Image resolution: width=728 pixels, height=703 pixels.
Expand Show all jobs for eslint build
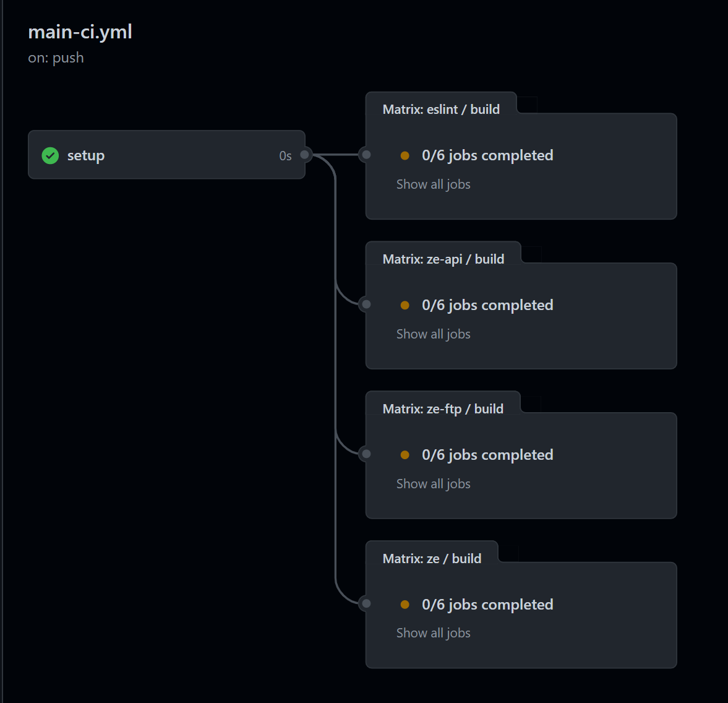pyautogui.click(x=433, y=184)
